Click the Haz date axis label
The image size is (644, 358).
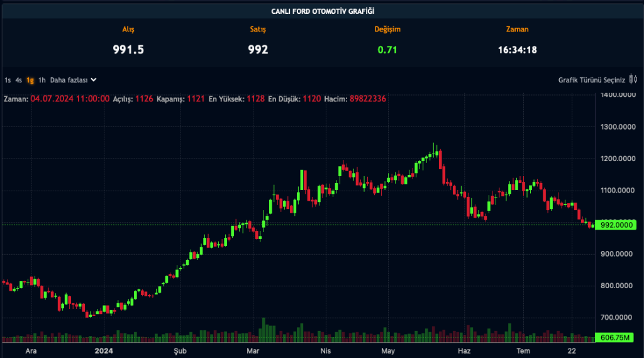coord(464,350)
